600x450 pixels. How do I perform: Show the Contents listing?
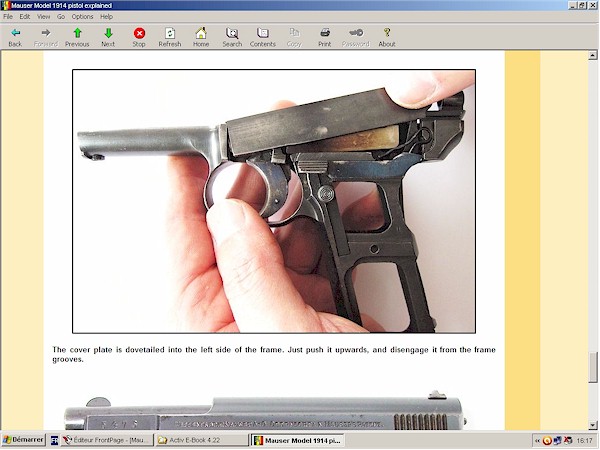point(263,37)
